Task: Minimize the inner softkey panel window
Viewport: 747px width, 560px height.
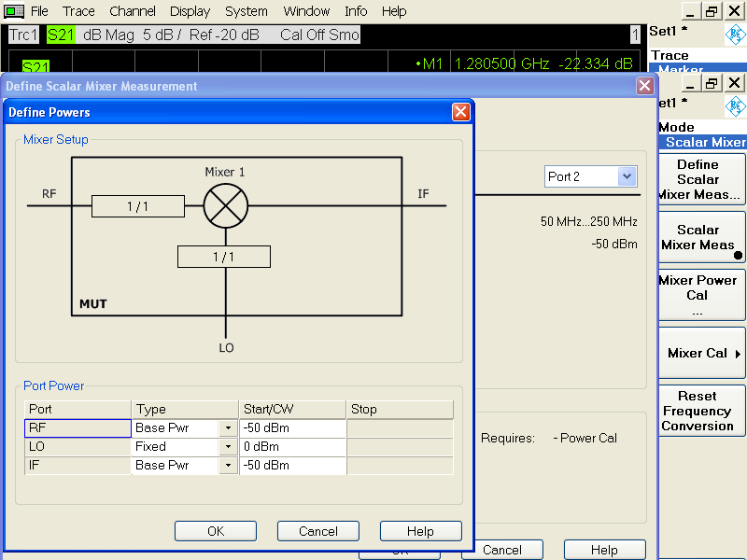Action: click(x=691, y=83)
